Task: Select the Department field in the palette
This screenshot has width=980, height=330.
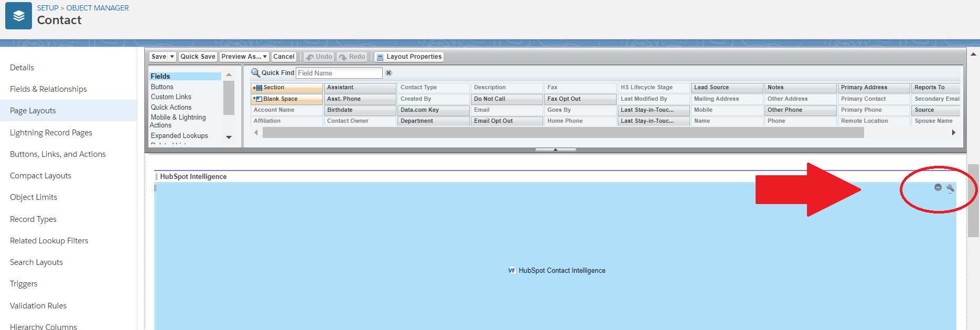Action: pos(434,121)
